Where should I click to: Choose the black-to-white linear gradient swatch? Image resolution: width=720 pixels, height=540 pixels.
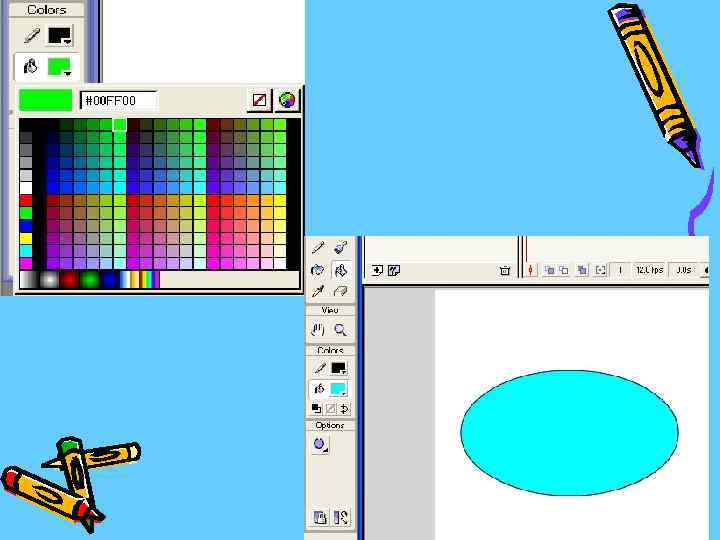(x=29, y=280)
